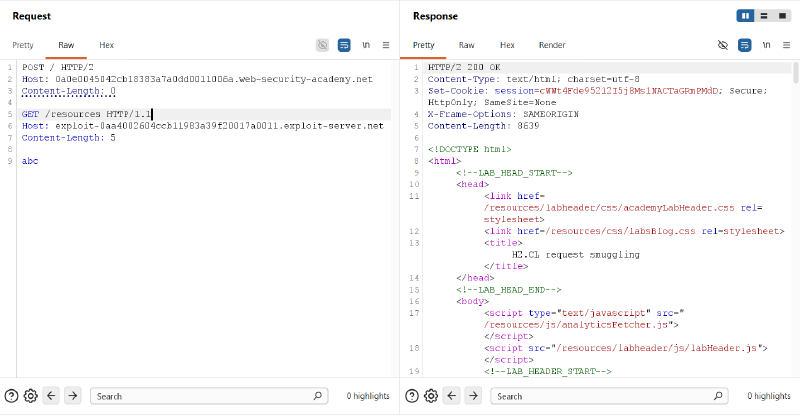Click 'Content-Length: 8639' in response

(483, 126)
